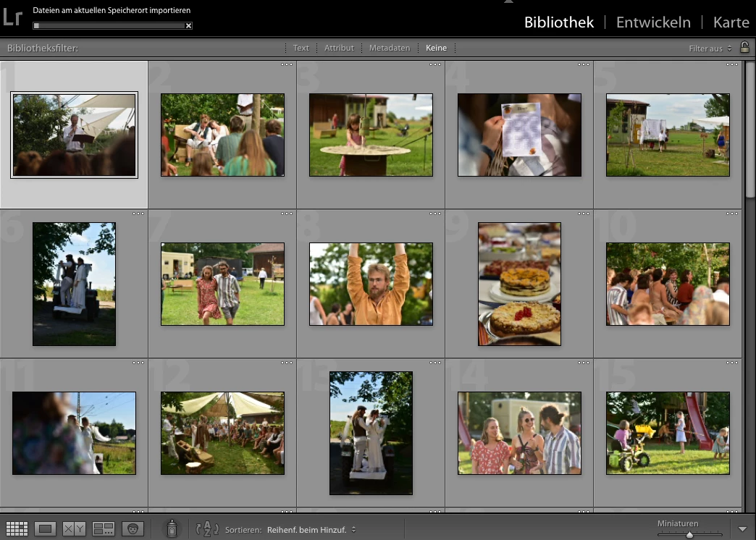Select photo 3 girl at round table

pyautogui.click(x=371, y=135)
